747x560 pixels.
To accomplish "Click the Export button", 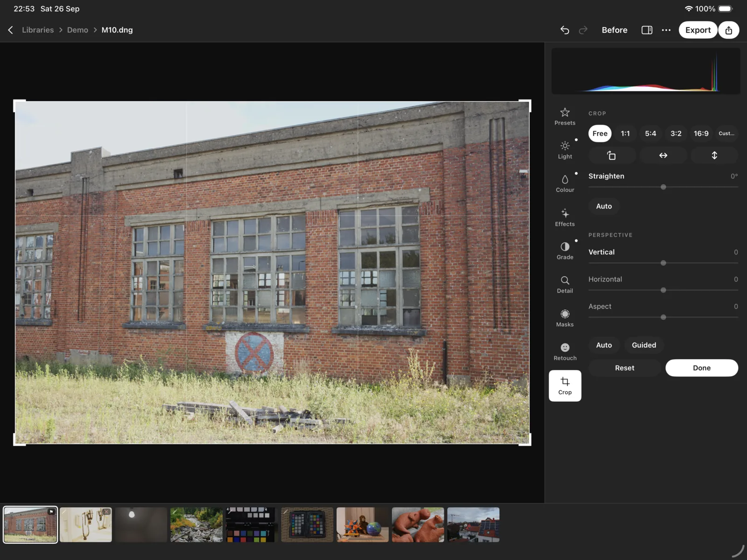I will point(698,30).
